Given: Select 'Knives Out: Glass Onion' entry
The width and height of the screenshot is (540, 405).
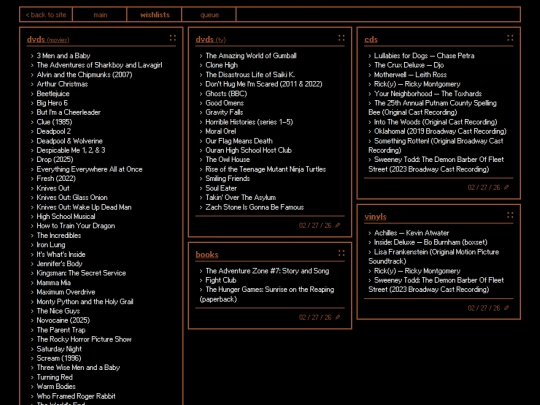Looking at the screenshot, I should tap(72, 197).
